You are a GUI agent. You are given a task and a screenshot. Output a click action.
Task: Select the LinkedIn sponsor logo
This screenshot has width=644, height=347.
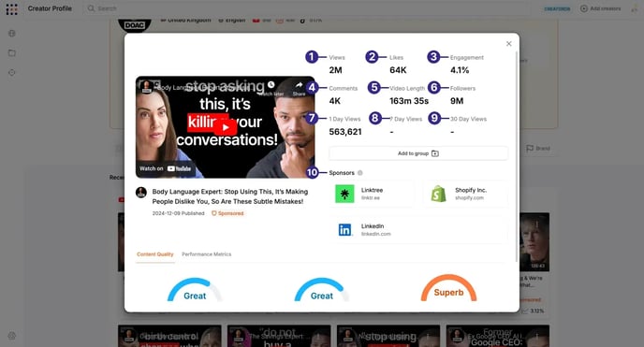click(x=344, y=230)
